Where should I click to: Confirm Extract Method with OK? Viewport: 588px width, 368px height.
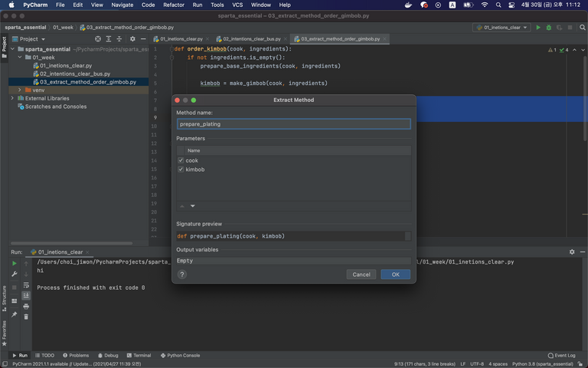tap(395, 274)
